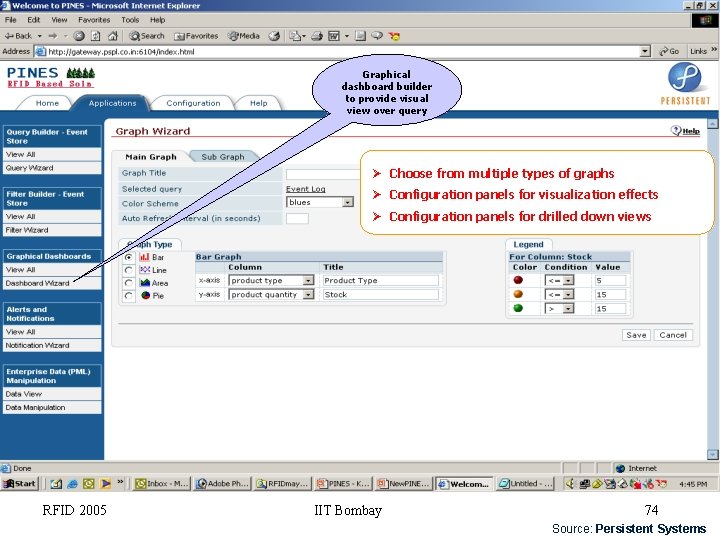Open Favorites toolbar button

(196, 36)
